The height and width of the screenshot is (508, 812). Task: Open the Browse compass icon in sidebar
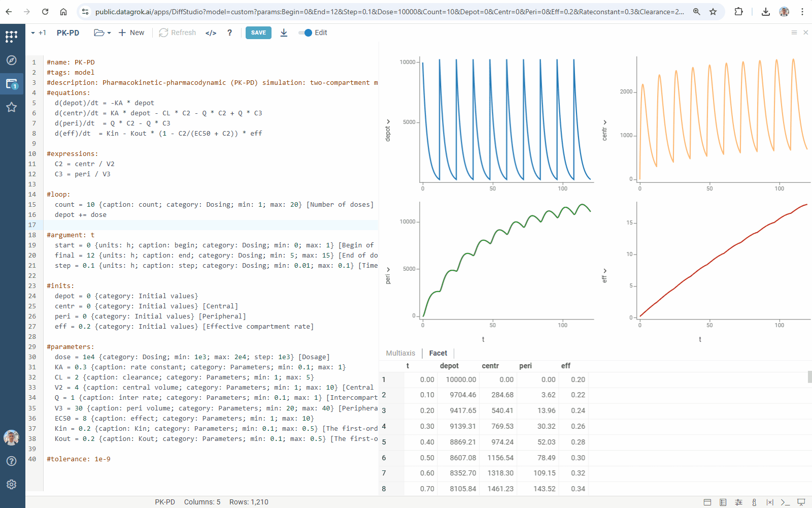click(11, 60)
